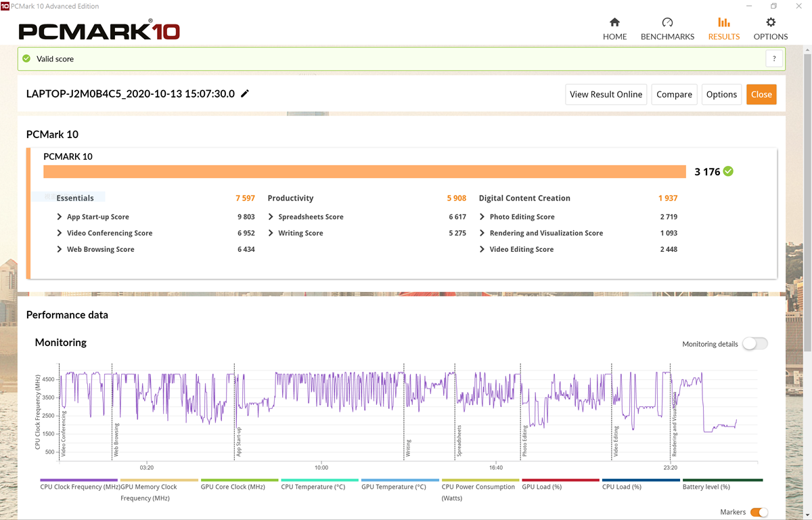The width and height of the screenshot is (812, 520).
Task: Select the CPU Temperature legend entry
Action: (320, 484)
